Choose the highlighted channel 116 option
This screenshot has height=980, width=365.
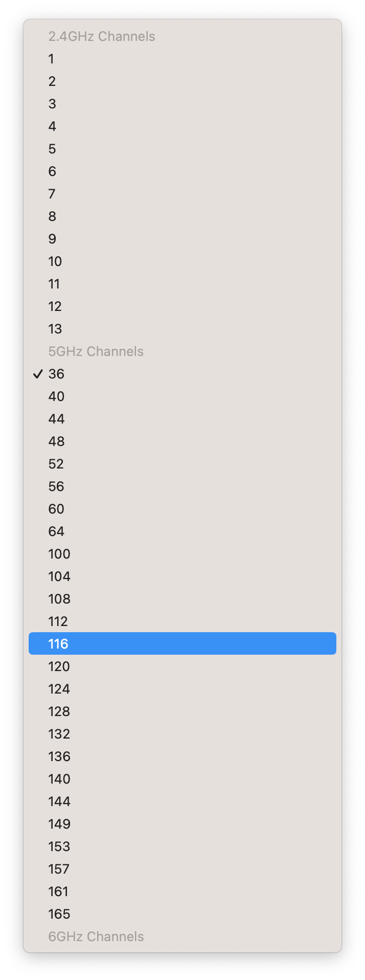coord(59,644)
